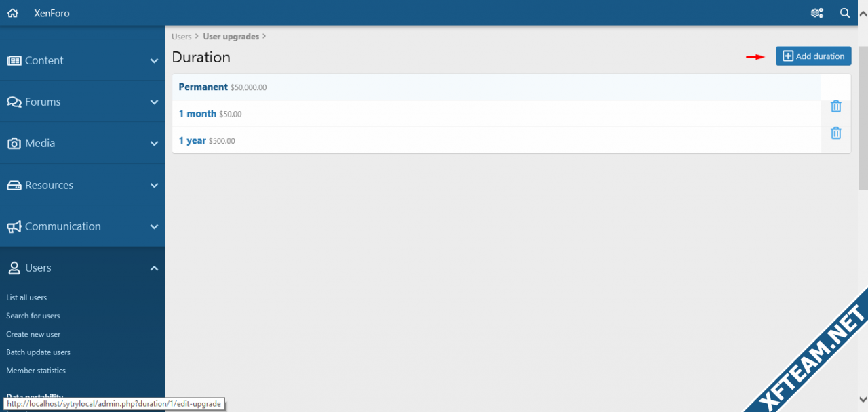This screenshot has height=412, width=868.
Task: Click the Forums chat bubbles icon
Action: point(14,102)
